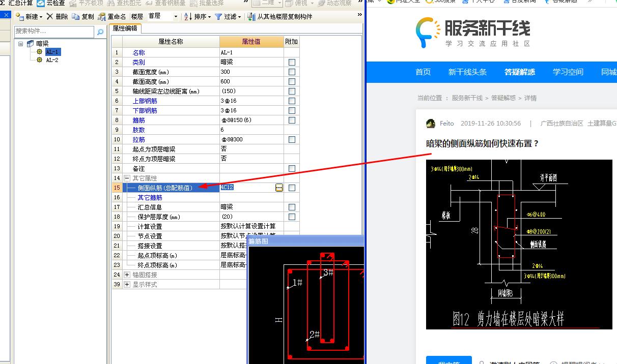This screenshot has height=364, width=617.
Task: Check the 附加 box for 下部钢筋
Action: coord(292,110)
